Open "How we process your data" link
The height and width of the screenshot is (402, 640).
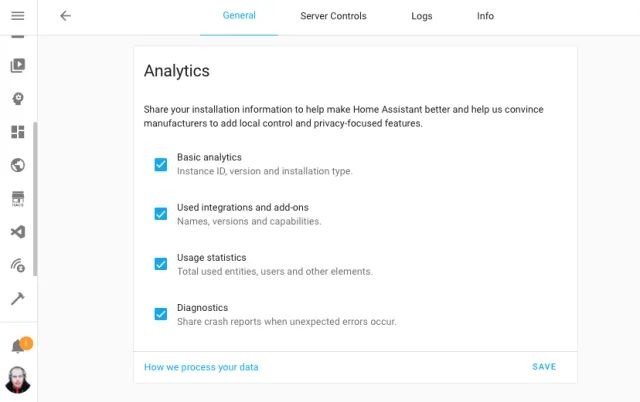click(x=201, y=367)
